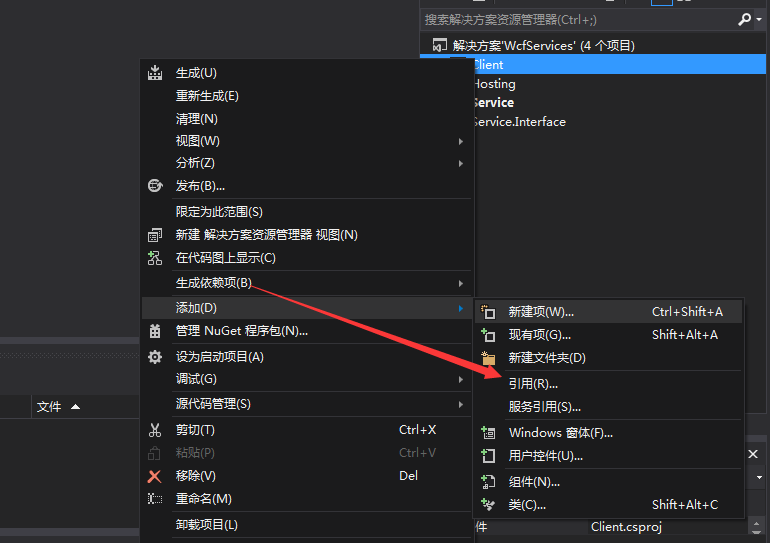This screenshot has height=543, width=770.
Task: Choose 限定为此范围(S)
Action: pyautogui.click(x=306, y=212)
